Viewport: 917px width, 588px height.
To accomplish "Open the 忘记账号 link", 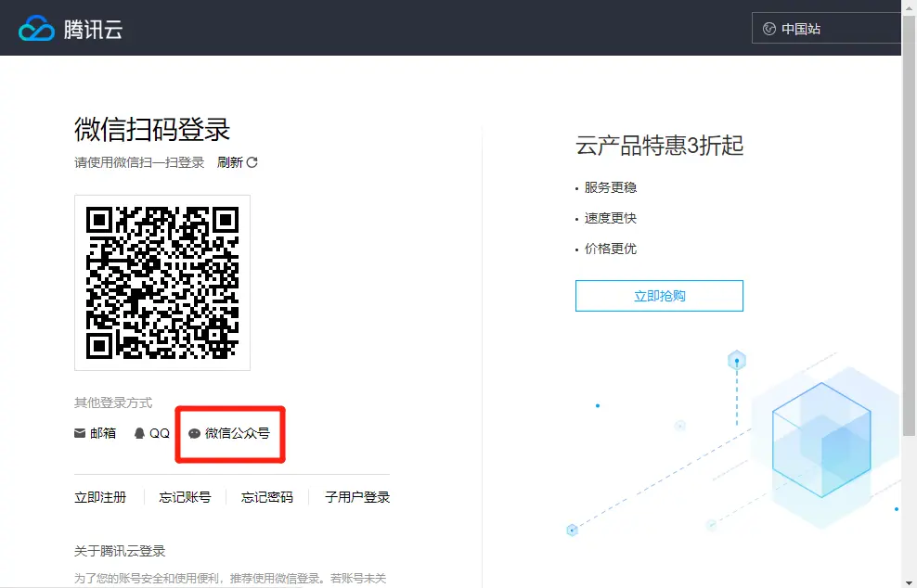I will pyautogui.click(x=185, y=497).
